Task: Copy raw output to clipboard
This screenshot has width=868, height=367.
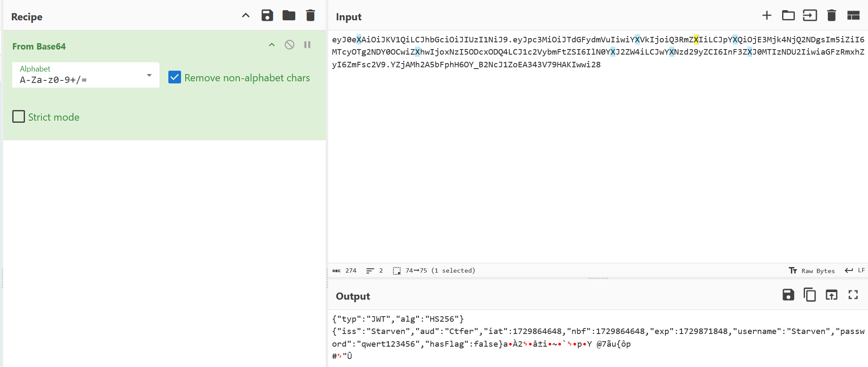Action: 810,295
